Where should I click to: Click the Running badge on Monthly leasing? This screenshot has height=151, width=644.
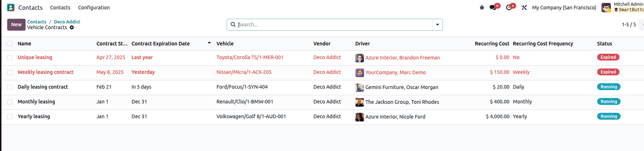(x=609, y=102)
